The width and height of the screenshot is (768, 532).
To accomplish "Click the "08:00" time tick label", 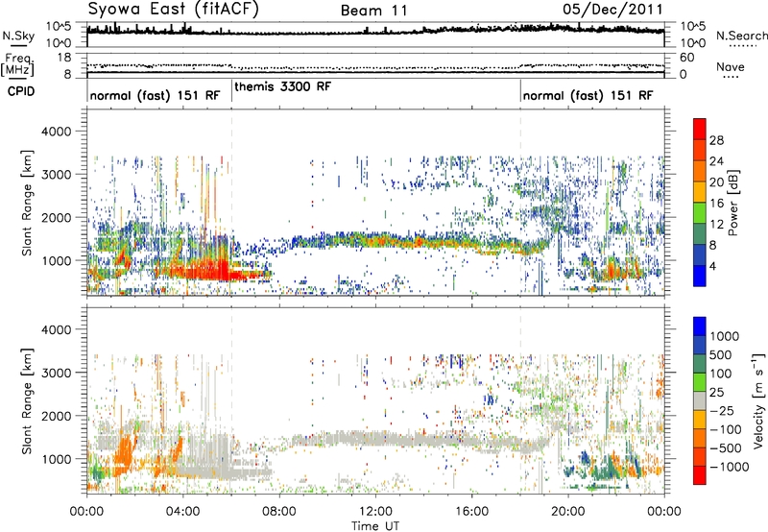I will click(278, 512).
